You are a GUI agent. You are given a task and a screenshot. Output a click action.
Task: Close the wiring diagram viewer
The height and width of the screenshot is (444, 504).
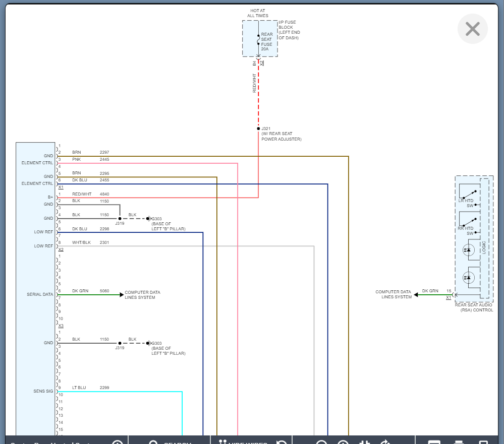(472, 29)
